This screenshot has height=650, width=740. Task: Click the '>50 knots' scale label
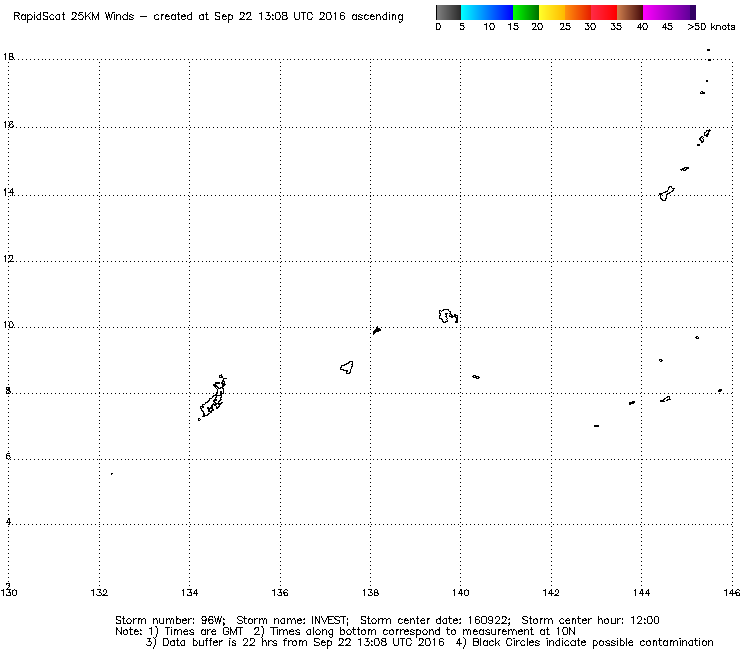point(711,27)
